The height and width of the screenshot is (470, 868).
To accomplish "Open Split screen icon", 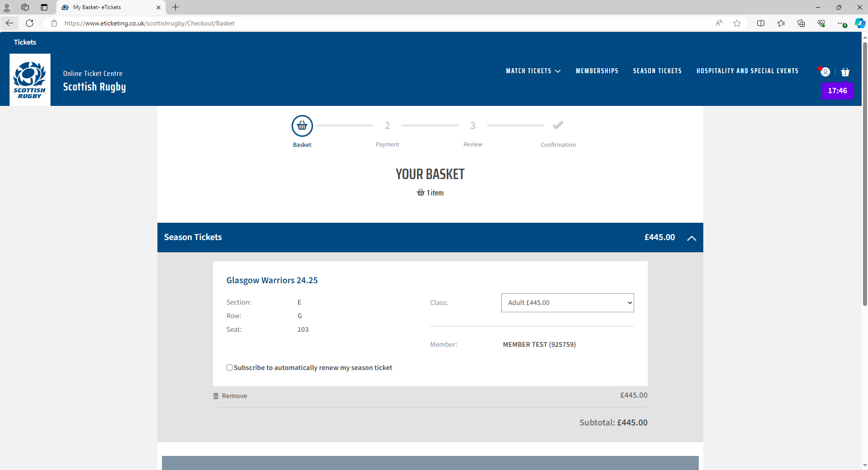I will (761, 23).
